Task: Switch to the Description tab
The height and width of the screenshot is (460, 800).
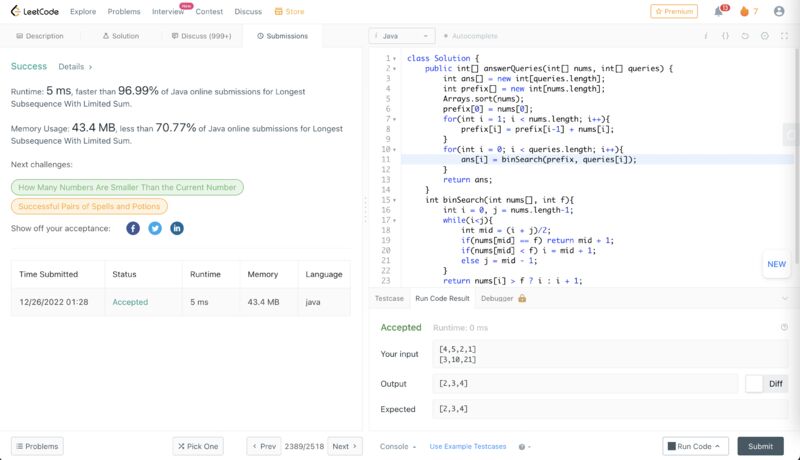Action: [x=40, y=36]
